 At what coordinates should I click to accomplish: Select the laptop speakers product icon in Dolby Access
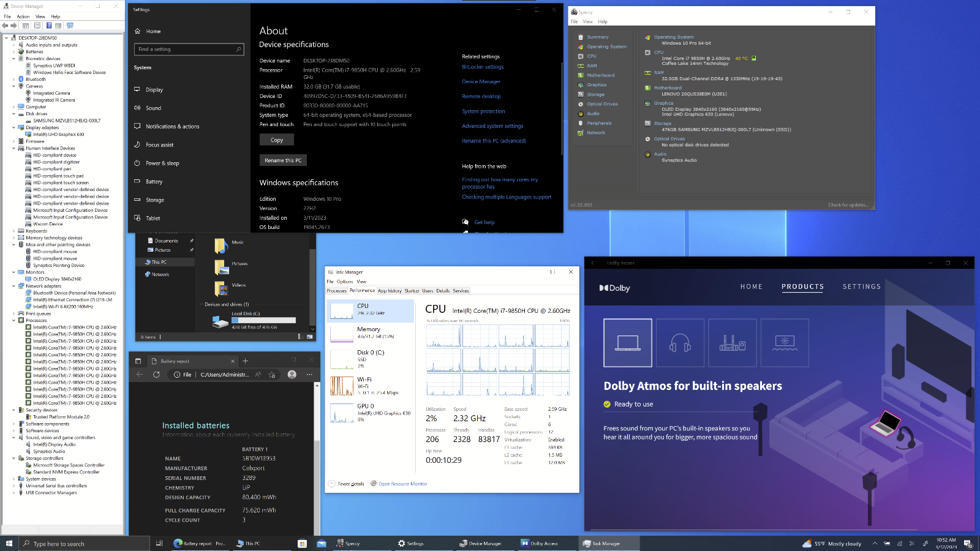(628, 343)
